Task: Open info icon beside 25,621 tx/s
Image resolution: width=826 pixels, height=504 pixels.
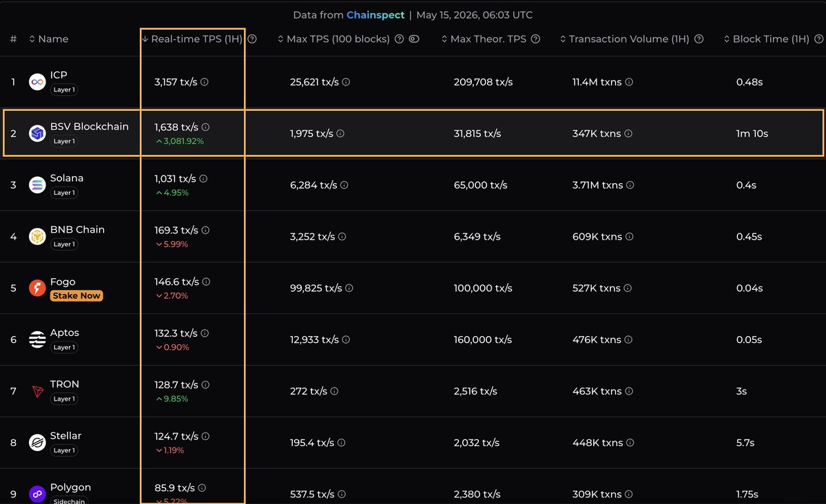Action: 346,82
